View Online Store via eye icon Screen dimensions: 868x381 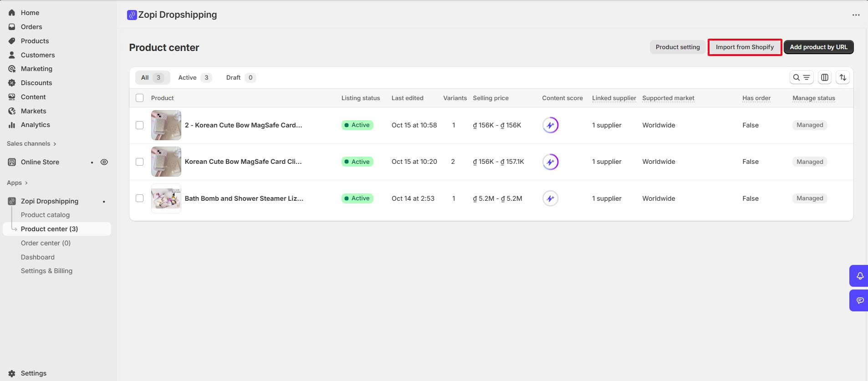pos(104,162)
